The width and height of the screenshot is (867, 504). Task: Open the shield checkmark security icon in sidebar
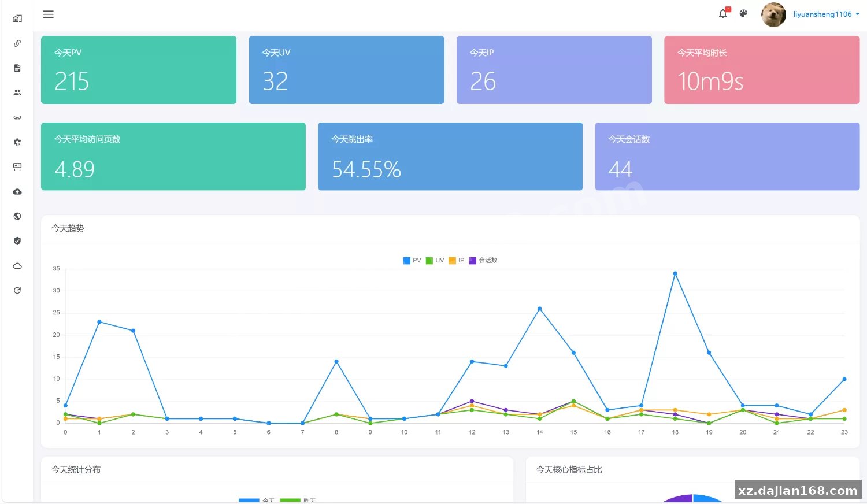(17, 241)
